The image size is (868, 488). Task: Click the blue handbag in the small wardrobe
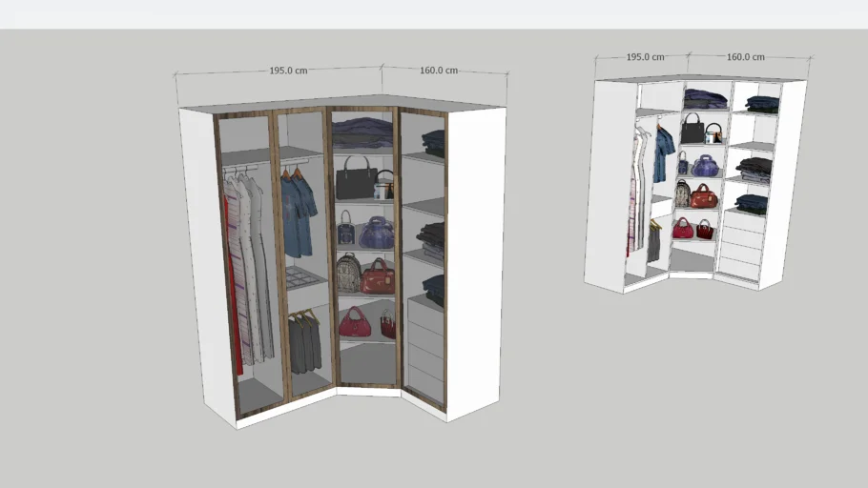tap(706, 166)
